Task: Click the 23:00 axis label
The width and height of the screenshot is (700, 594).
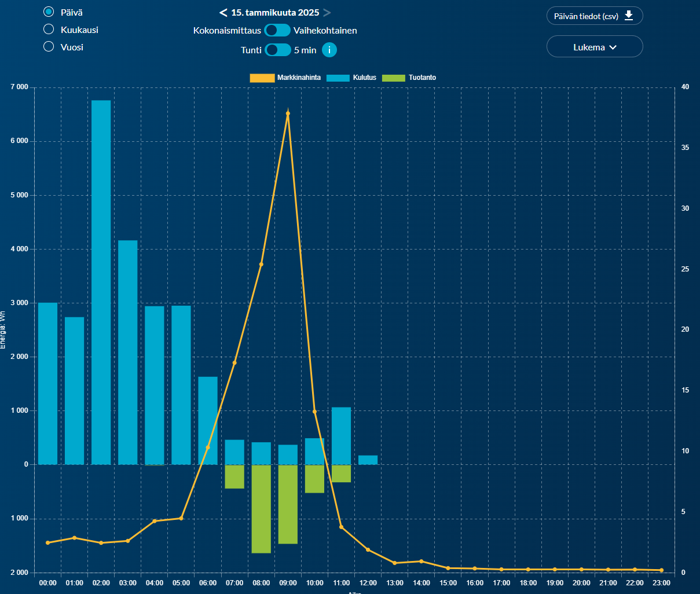Action: (x=661, y=583)
